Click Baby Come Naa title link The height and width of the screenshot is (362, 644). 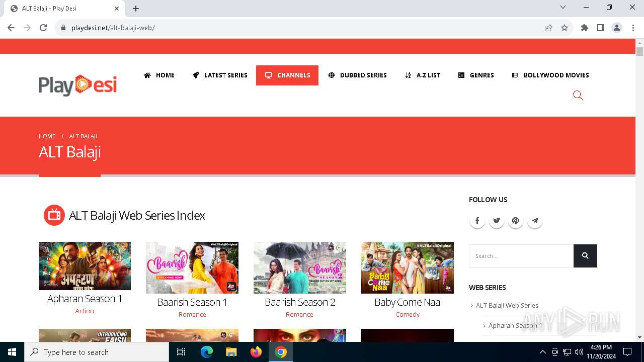coord(408,302)
